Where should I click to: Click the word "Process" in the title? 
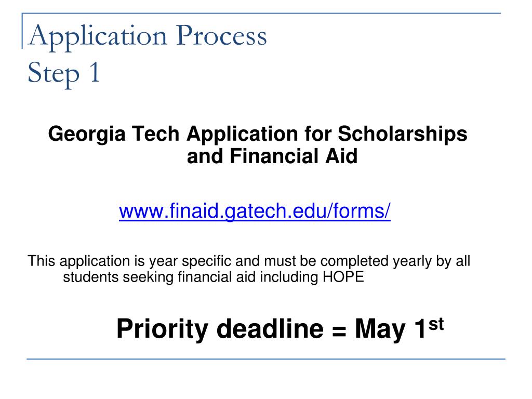click(221, 35)
